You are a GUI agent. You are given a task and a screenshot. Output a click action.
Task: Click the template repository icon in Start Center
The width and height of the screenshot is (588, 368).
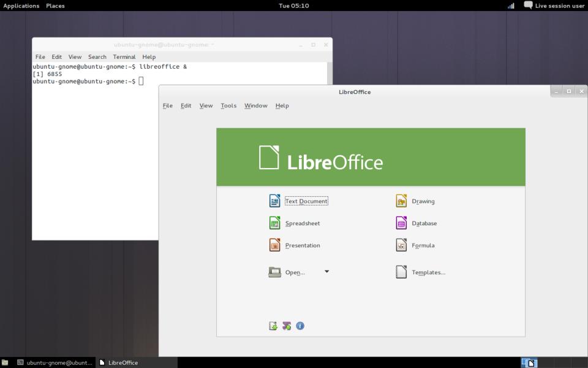coord(287,326)
